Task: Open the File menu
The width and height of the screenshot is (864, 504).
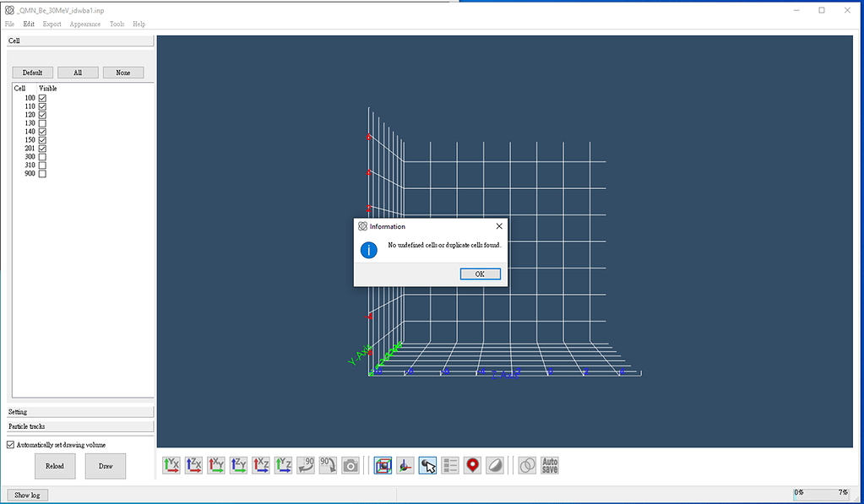Action: point(10,24)
